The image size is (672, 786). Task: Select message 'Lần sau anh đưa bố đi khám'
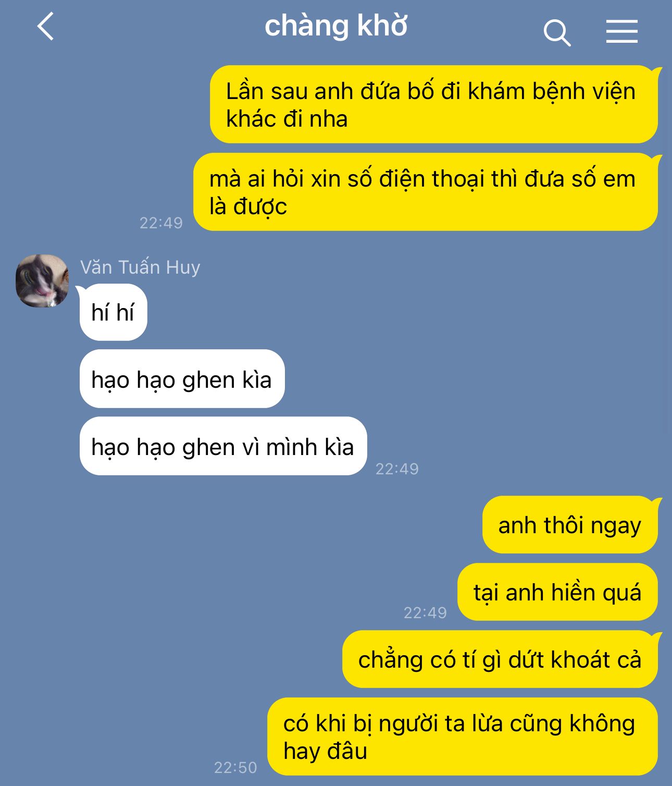click(x=434, y=104)
